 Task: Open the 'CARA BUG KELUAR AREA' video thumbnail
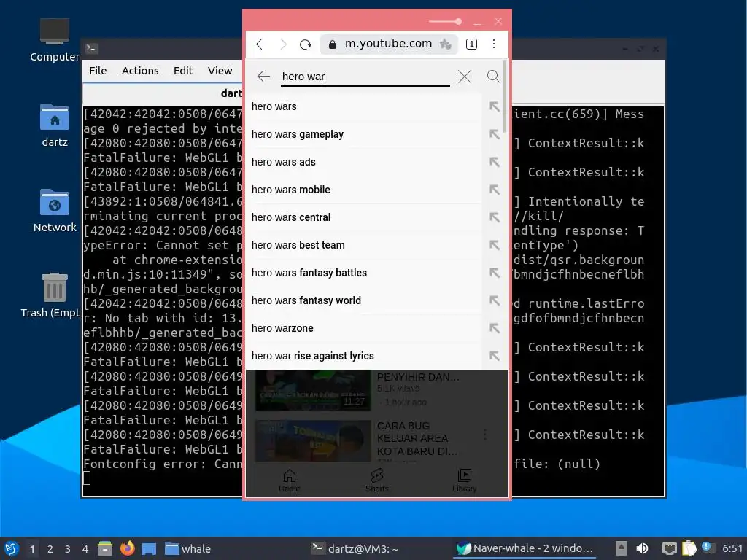coord(312,440)
